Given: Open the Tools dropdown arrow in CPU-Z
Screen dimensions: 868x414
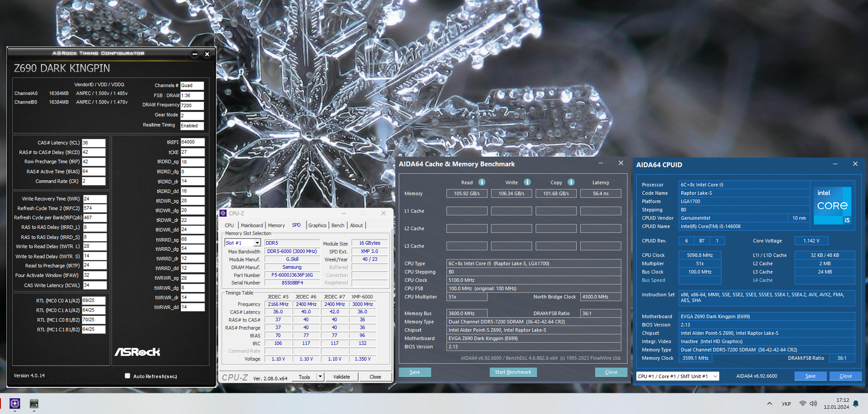Looking at the screenshot, I should tap(320, 377).
